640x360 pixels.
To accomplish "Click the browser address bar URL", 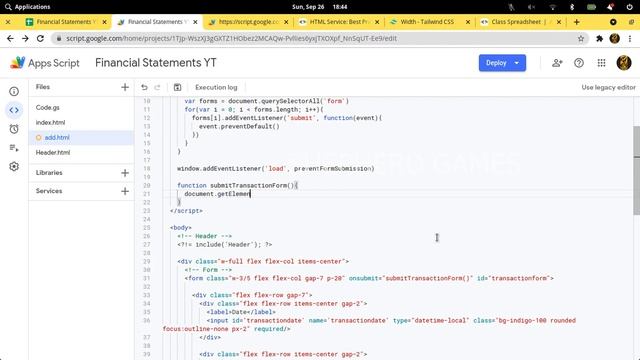I will pyautogui.click(x=231, y=38).
